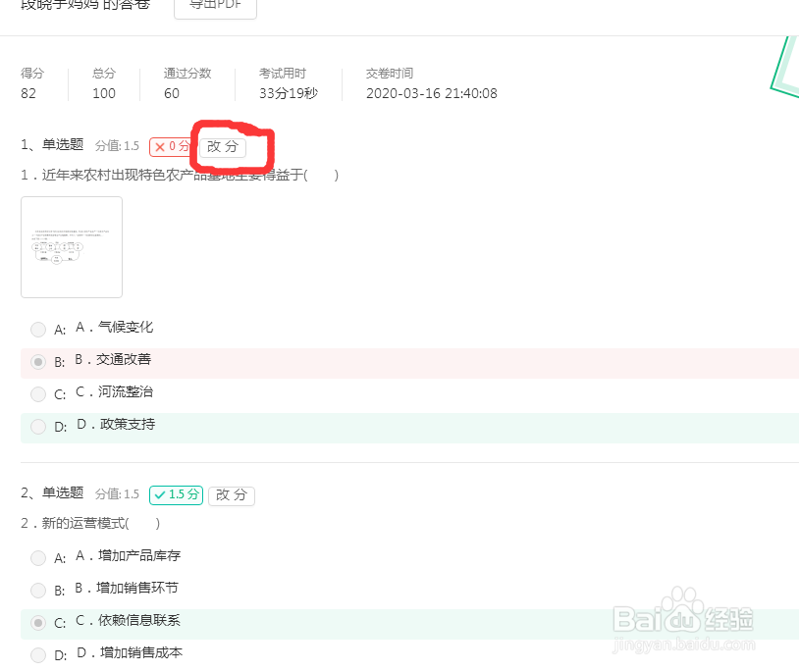Select radio option B 交通改善 for question 1
Screen dimensions: 799x672
tap(37, 362)
